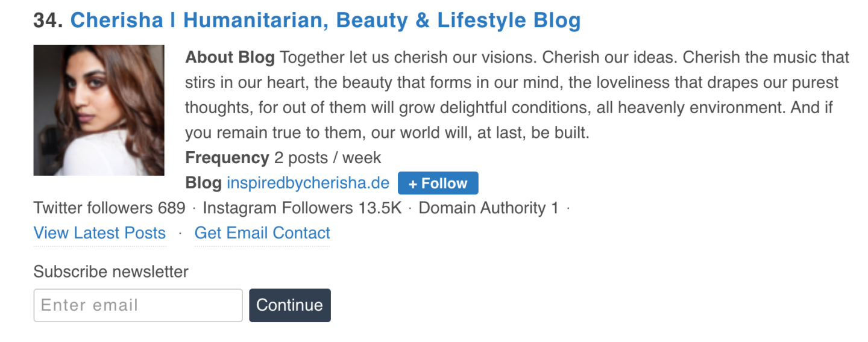
Task: Select the Twitter followers 689 text
Action: 110,208
